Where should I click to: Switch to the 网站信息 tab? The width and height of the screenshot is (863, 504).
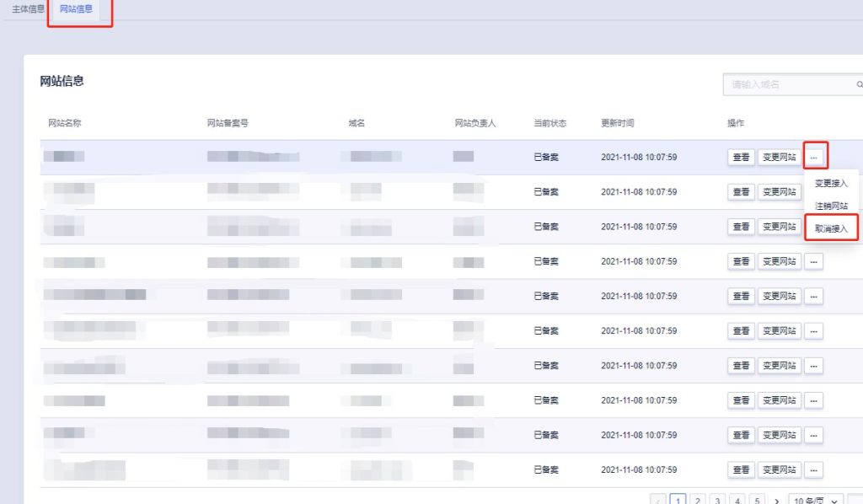coord(76,10)
